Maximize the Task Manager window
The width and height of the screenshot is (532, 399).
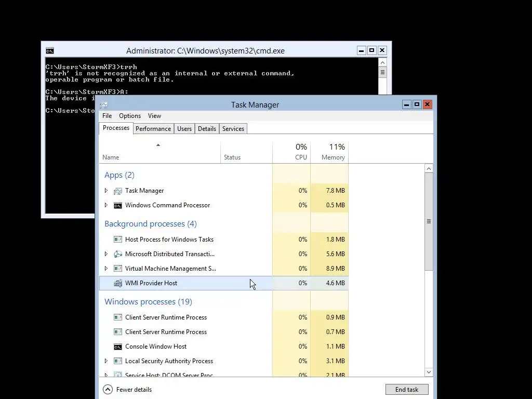click(x=417, y=104)
